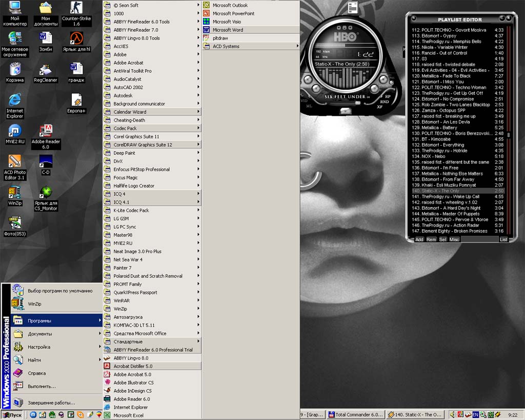The image size is (525, 420).
Task: Expand the Настройка submenu
Action: pyautogui.click(x=56, y=347)
